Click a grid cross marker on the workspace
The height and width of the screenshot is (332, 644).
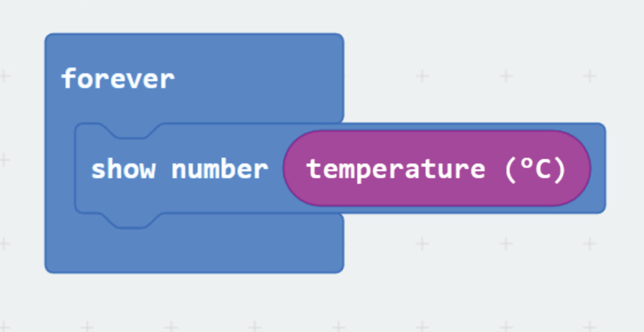click(x=422, y=76)
